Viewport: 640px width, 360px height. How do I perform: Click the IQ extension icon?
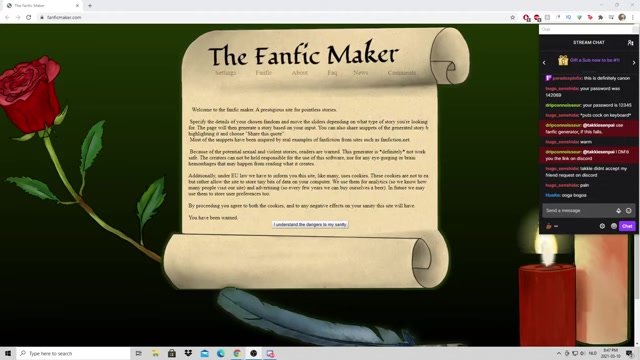pos(569,17)
